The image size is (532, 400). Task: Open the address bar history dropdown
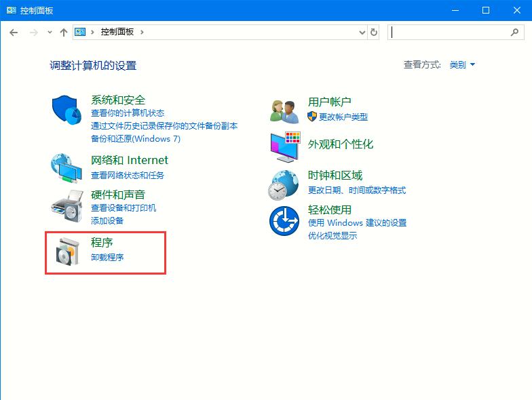[x=362, y=32]
